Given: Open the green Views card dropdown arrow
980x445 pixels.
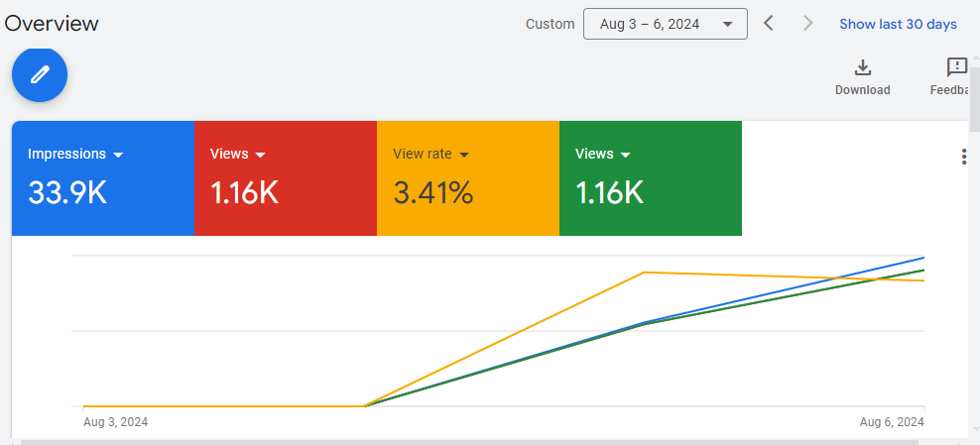Looking at the screenshot, I should point(626,155).
